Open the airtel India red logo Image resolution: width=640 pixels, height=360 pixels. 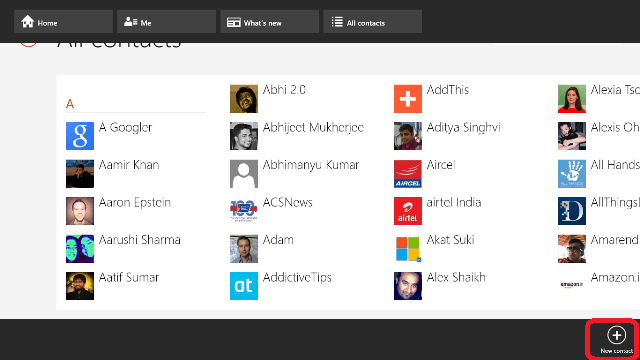408,211
